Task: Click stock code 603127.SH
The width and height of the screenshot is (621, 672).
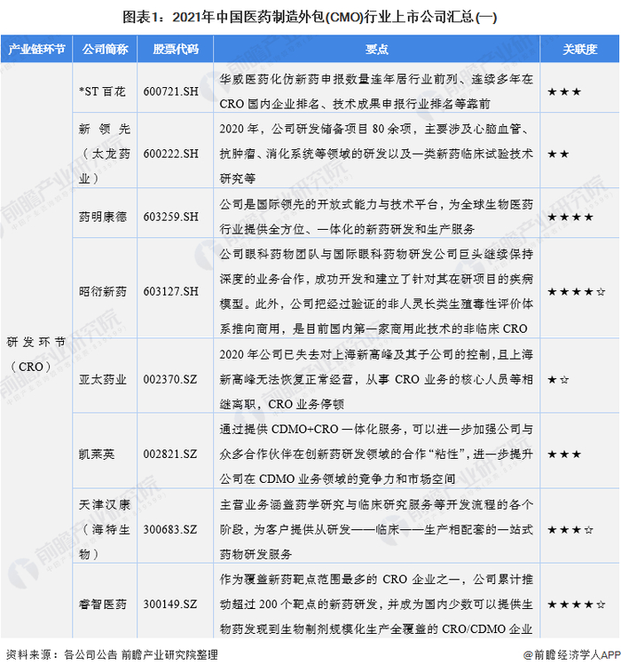Action: [171, 291]
